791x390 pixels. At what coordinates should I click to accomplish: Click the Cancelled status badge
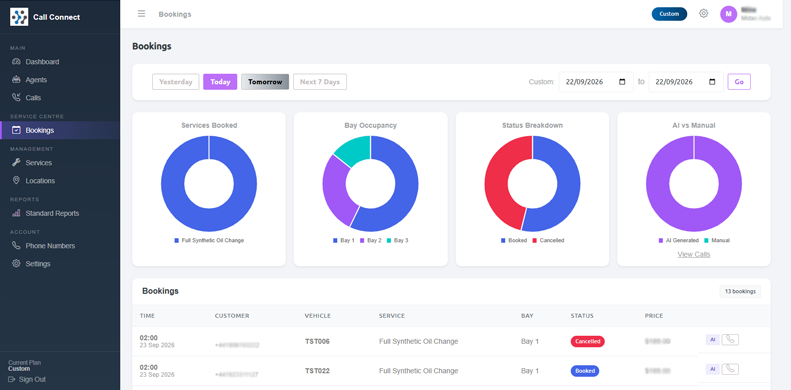[588, 342]
